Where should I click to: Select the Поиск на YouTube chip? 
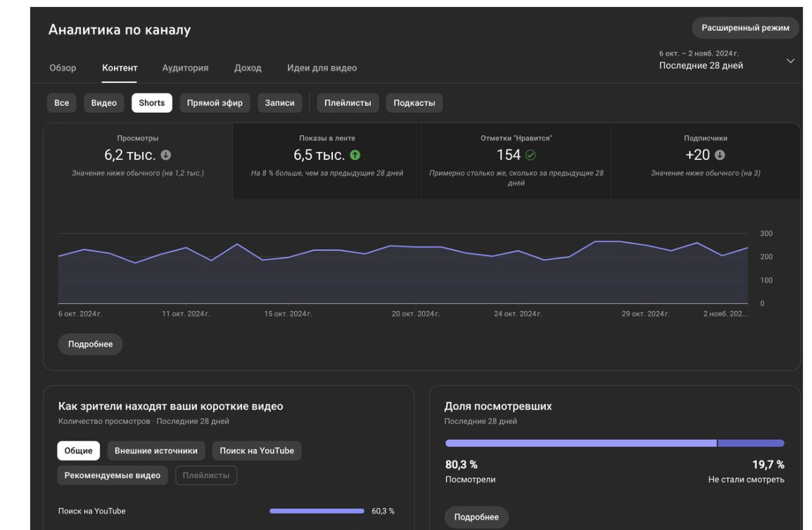[x=257, y=450]
